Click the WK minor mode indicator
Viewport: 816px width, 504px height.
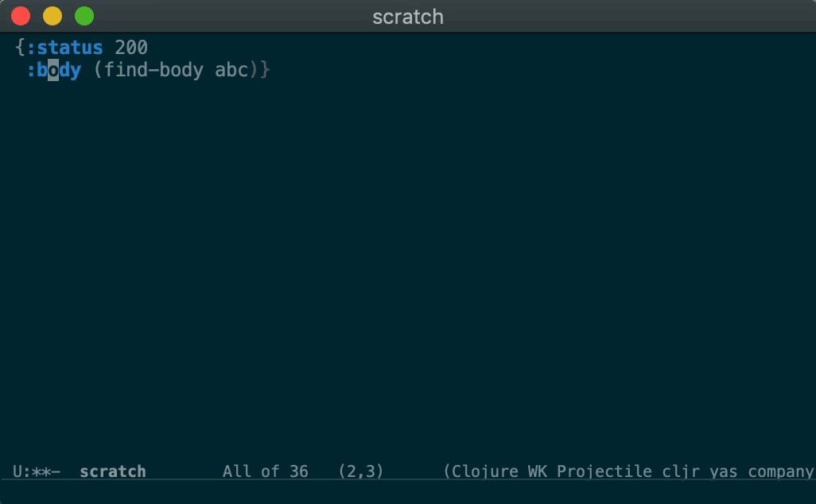pos(538,471)
